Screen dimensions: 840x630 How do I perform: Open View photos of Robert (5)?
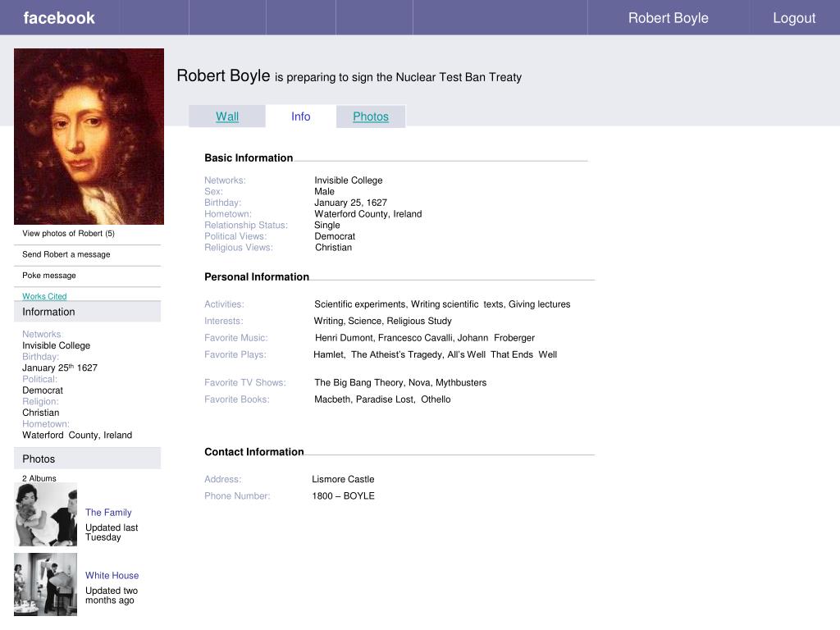pyautogui.click(x=68, y=233)
